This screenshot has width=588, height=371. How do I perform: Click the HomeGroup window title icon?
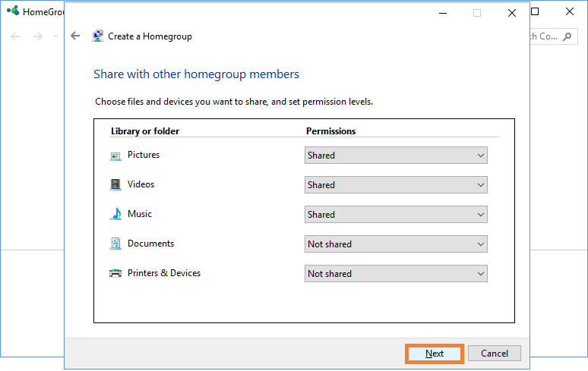[x=13, y=11]
